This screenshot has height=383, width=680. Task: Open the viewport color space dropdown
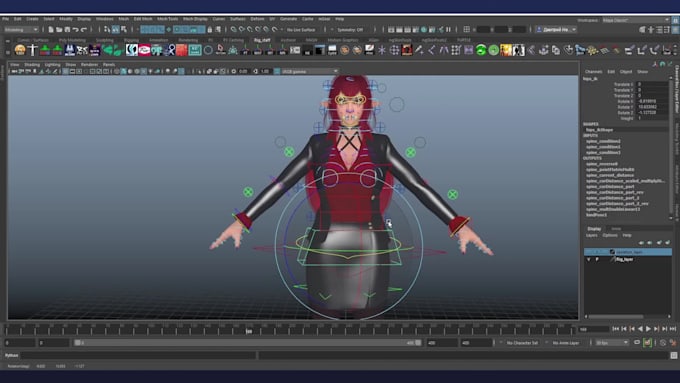point(310,71)
